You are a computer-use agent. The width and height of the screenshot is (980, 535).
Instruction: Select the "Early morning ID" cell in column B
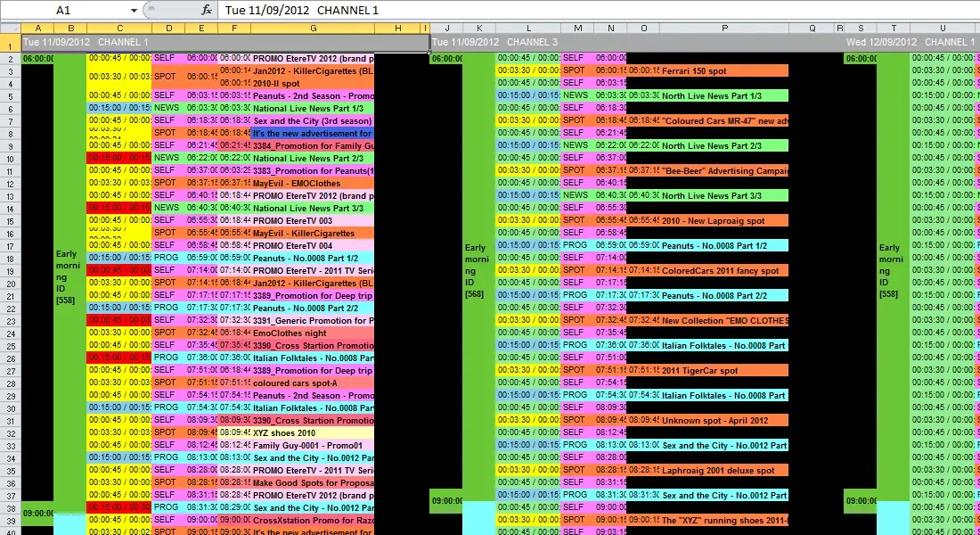(69, 276)
